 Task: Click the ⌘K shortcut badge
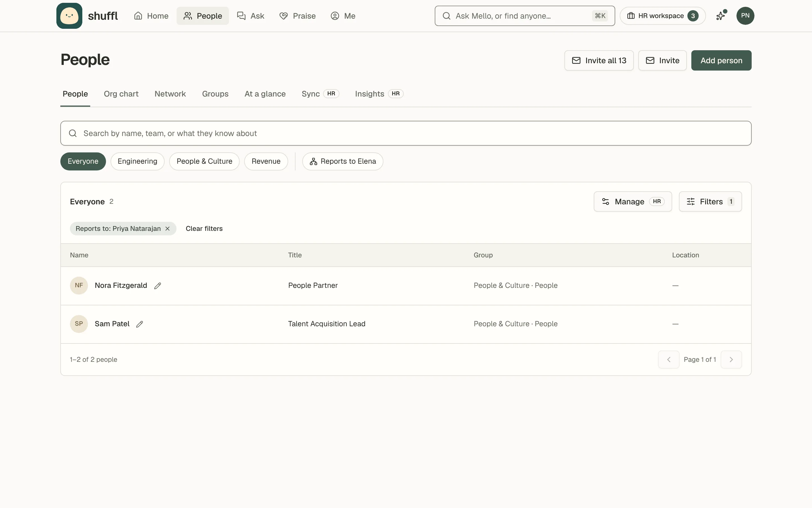(600, 16)
